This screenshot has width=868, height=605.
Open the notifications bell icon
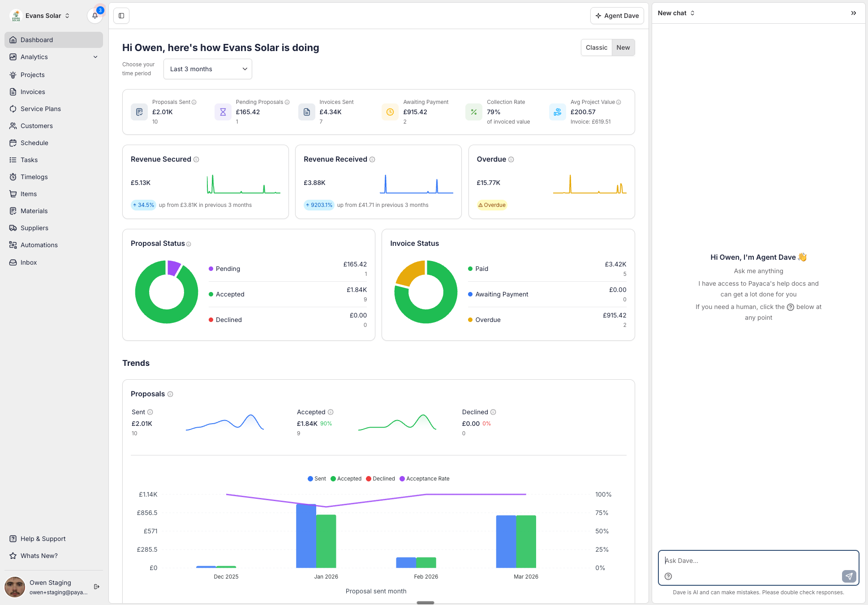coord(95,16)
